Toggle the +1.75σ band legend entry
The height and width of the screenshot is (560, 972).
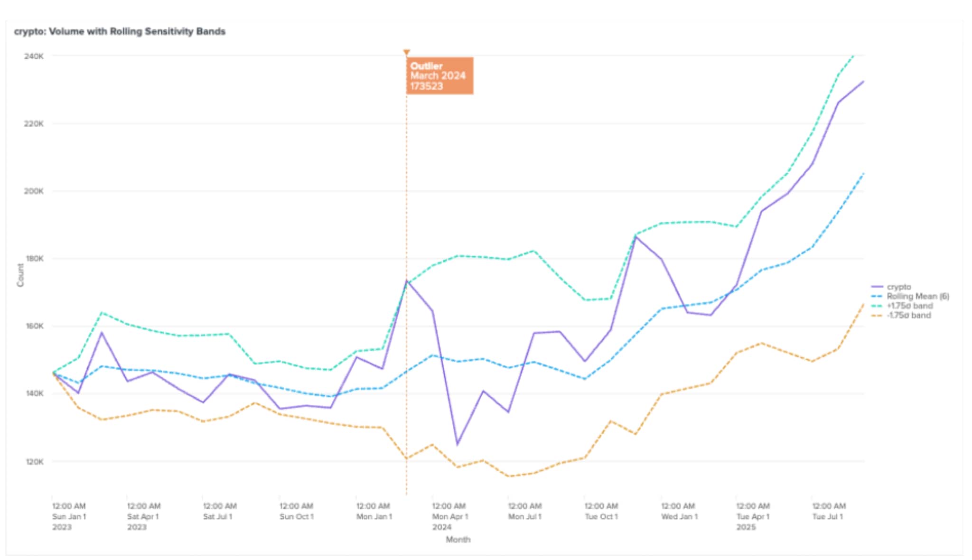pos(909,306)
